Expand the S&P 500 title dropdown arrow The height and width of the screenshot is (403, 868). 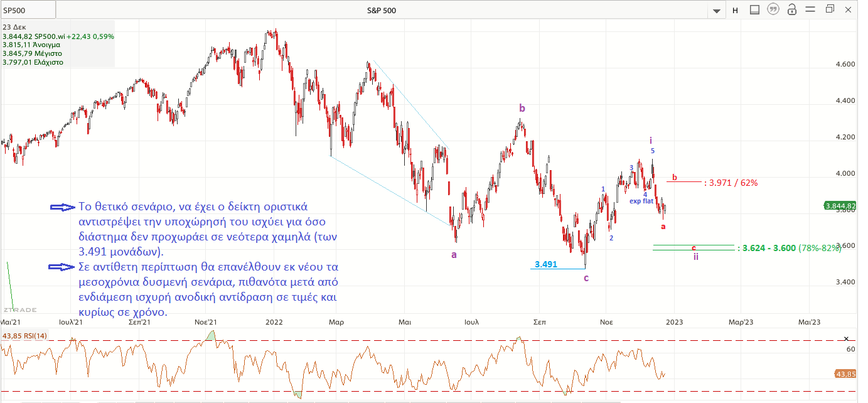pos(716,11)
